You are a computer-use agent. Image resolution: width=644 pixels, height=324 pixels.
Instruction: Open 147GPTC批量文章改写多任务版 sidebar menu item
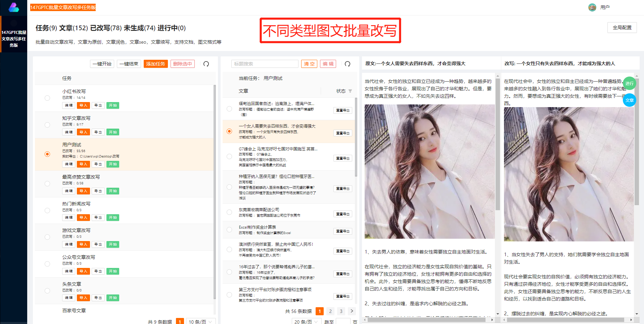pyautogui.click(x=14, y=39)
